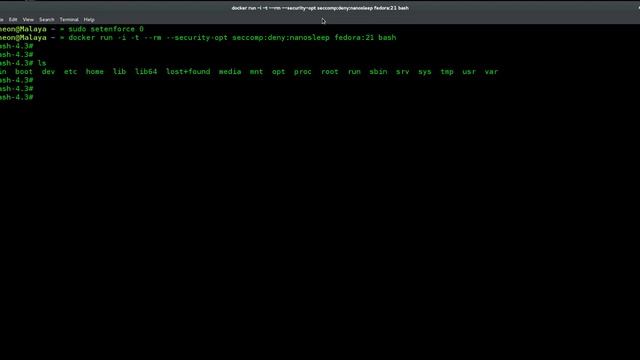Click the 'fedora:21' image name text

[354, 38]
